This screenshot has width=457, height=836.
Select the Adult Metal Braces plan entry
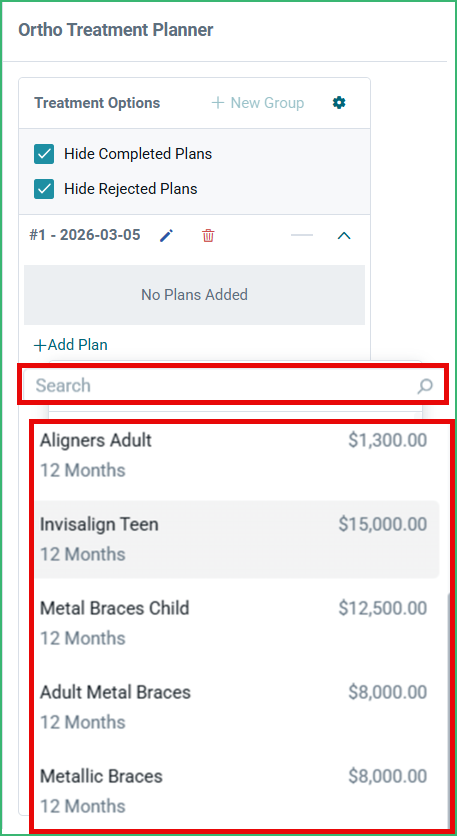tap(234, 707)
